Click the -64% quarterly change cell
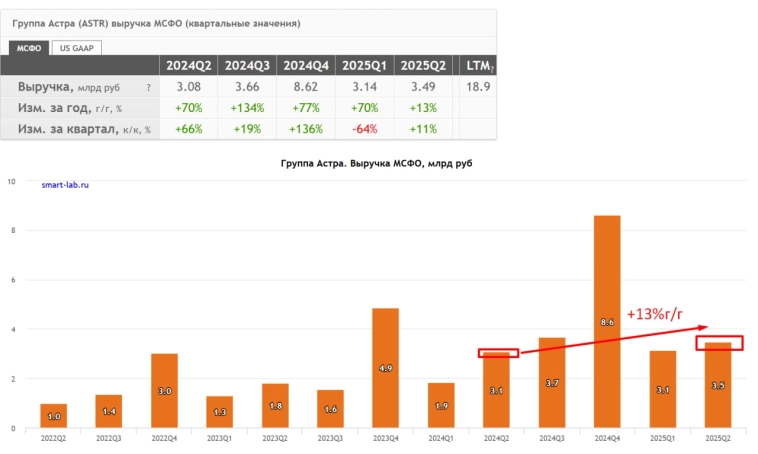 (364, 129)
